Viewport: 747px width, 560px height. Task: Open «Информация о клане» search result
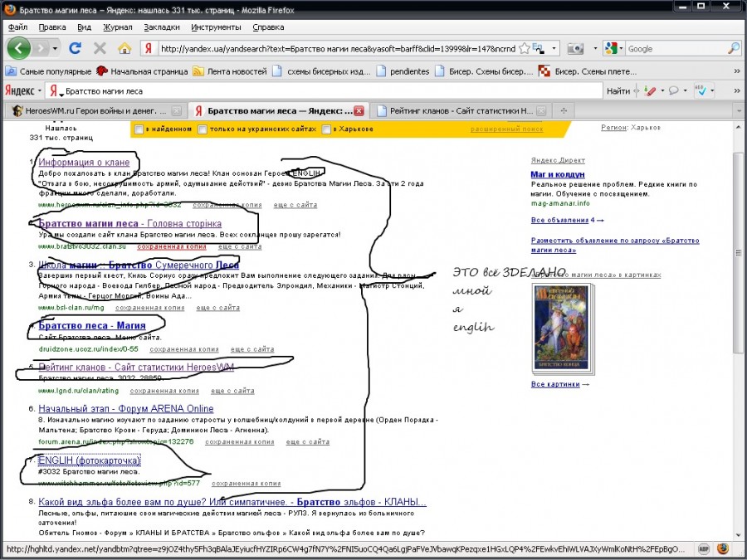pos(84,163)
